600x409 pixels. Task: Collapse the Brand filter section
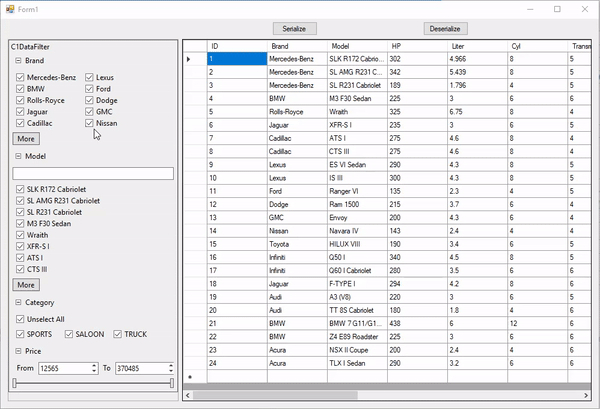click(x=17, y=60)
